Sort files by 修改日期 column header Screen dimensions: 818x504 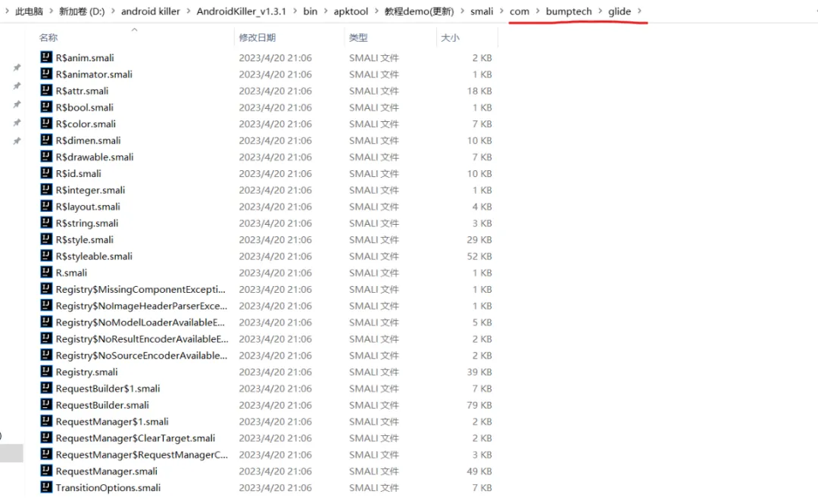click(258, 38)
